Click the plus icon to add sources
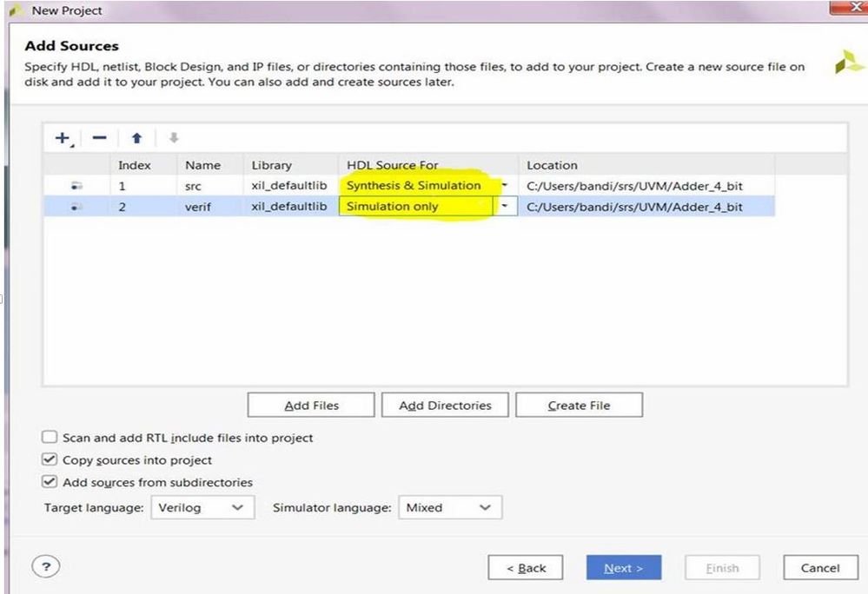The width and height of the screenshot is (868, 594). [62, 137]
